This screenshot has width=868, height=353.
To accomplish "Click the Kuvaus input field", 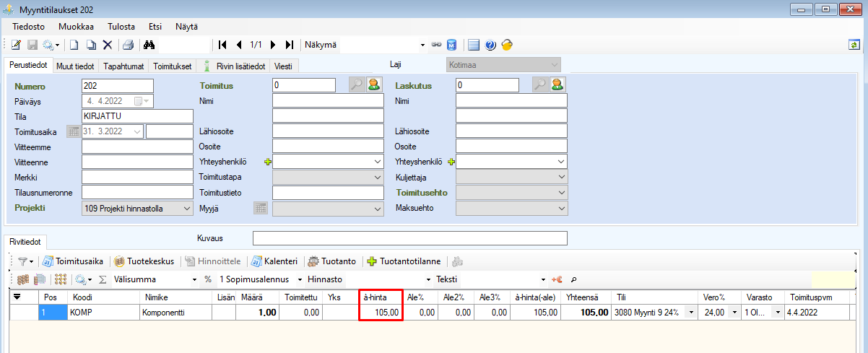I will click(409, 238).
